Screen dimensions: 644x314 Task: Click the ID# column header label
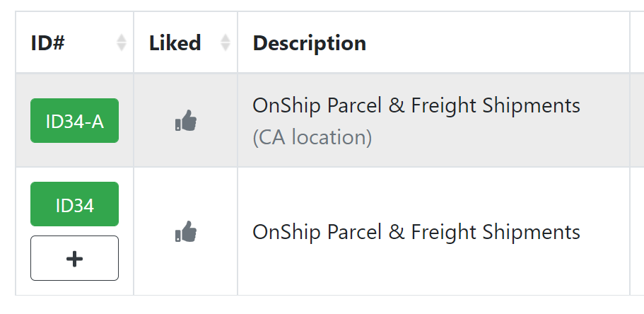(47, 42)
